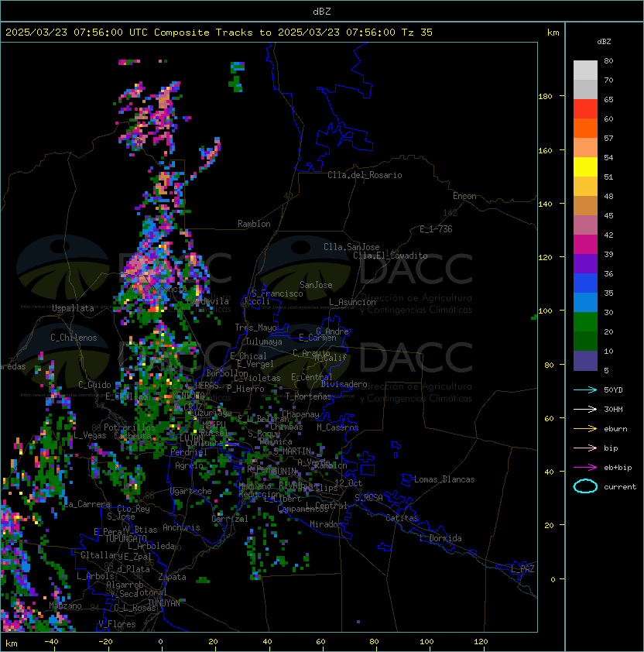The image size is (644, 652).
Task: Click the 'Catitas' map label
Action: [402, 518]
